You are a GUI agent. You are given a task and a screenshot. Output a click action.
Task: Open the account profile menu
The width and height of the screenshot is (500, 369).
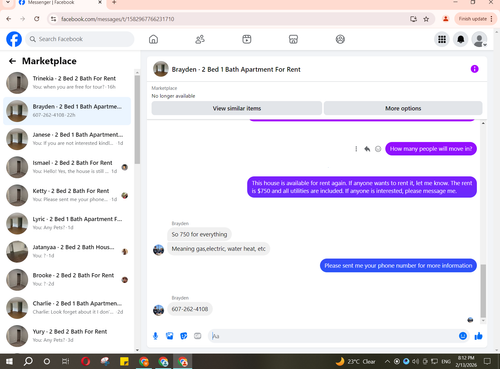tap(479, 40)
